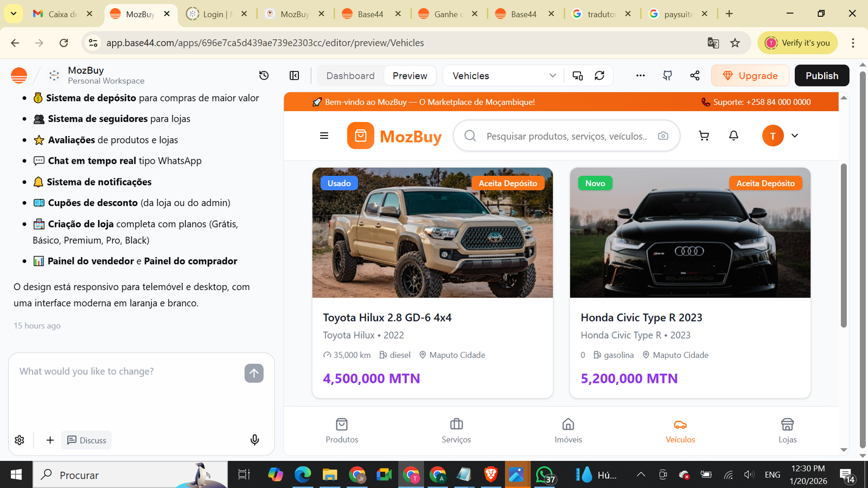Image resolution: width=868 pixels, height=488 pixels.
Task: Click the Verify it's you button
Action: [797, 43]
